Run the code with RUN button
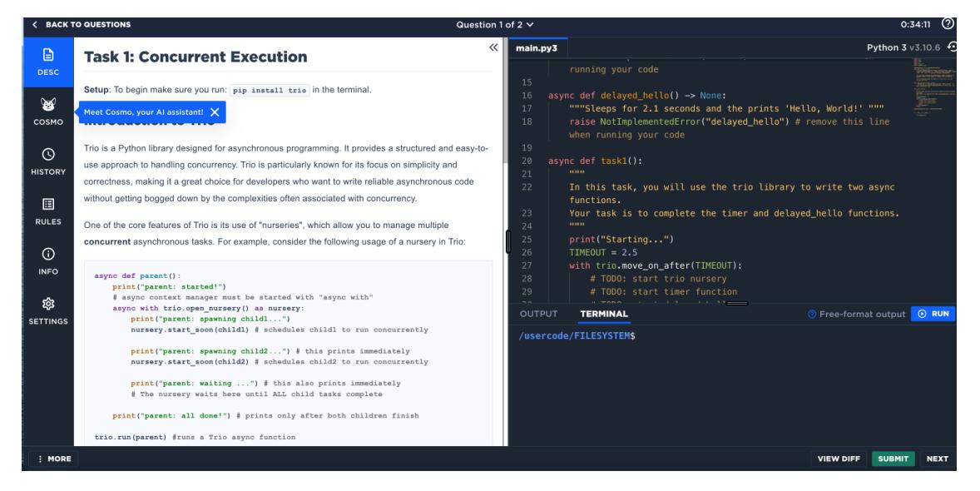This screenshot has width=980, height=491. (933, 314)
